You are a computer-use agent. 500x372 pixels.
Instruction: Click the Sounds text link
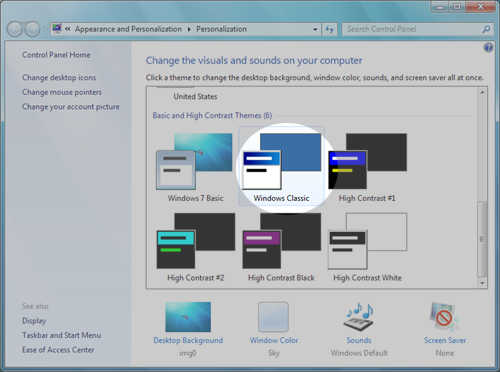click(359, 340)
